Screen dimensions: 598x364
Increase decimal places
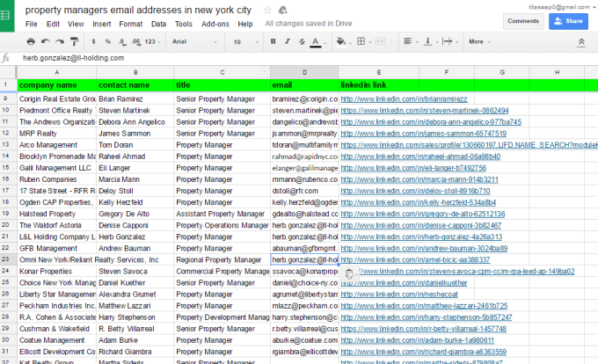coord(136,42)
